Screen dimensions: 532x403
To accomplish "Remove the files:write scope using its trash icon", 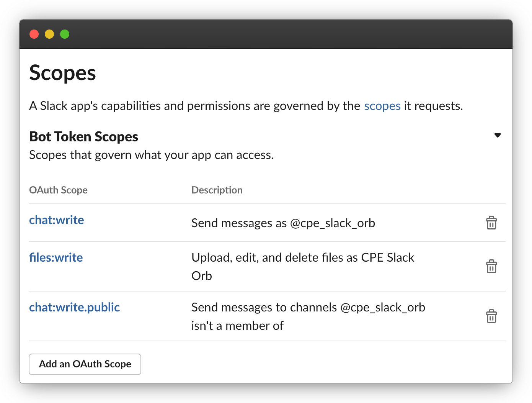I will pos(491,266).
